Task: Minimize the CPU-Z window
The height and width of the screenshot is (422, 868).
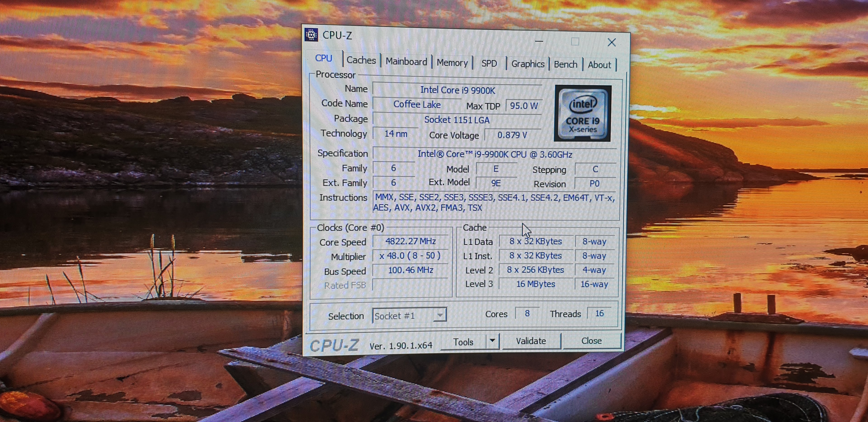Action: 539,41
